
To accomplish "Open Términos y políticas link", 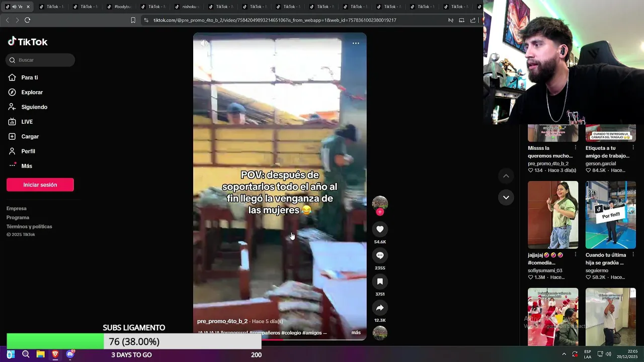I will point(29,226).
